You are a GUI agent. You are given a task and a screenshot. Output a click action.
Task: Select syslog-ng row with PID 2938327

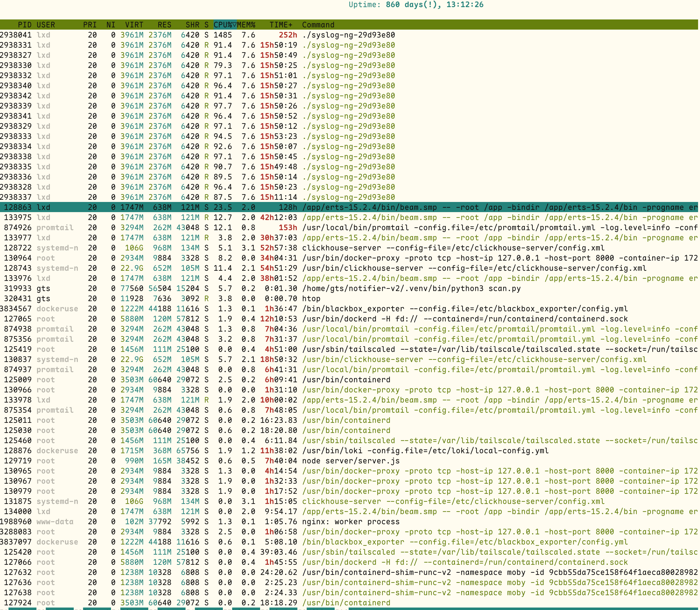pyautogui.click(x=349, y=55)
